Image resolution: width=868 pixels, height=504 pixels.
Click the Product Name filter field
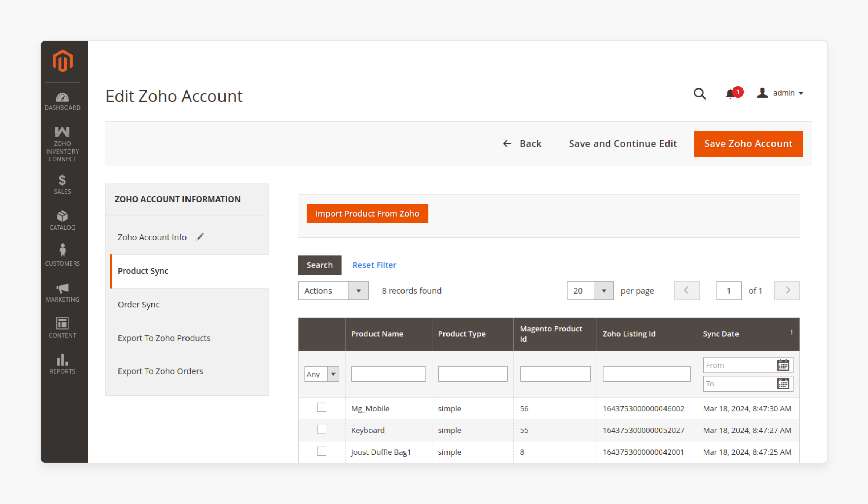pyautogui.click(x=388, y=374)
